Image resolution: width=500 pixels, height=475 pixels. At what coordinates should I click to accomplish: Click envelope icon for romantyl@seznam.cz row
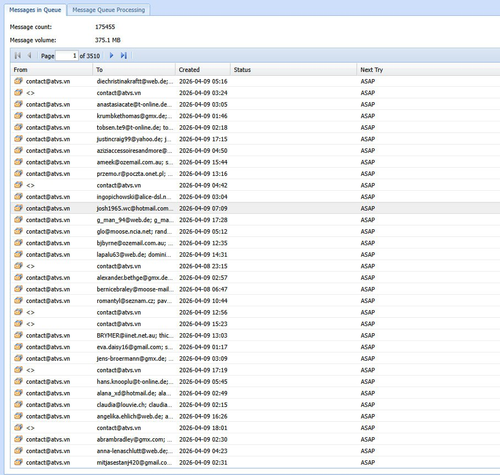click(18, 301)
